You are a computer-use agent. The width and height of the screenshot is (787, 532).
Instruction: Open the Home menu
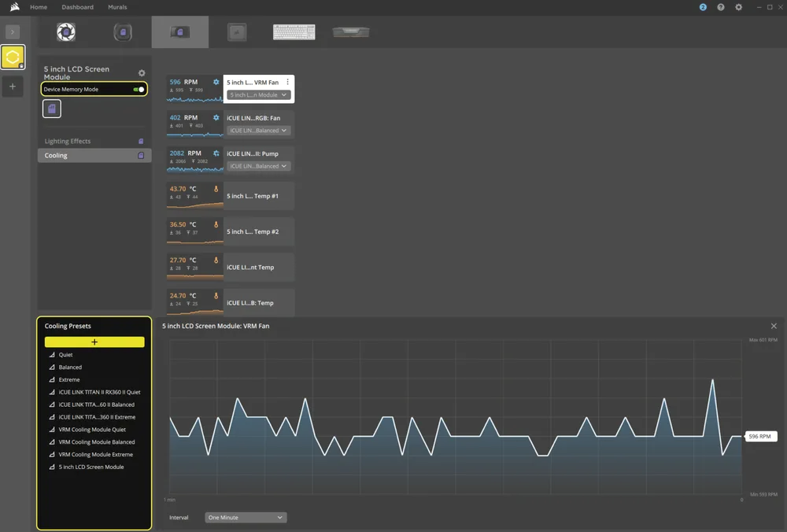pos(39,7)
